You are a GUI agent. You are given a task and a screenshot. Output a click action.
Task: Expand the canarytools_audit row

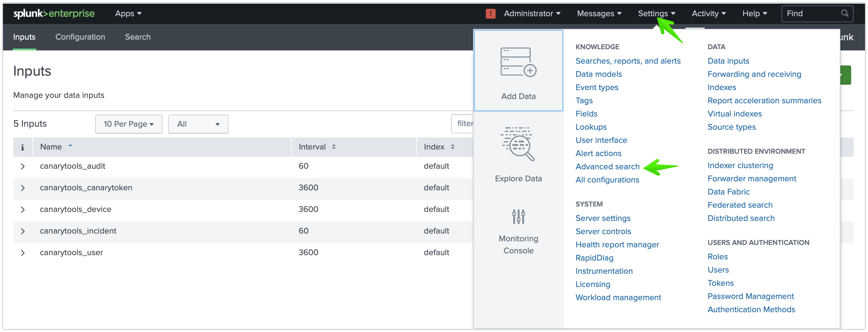pos(23,166)
